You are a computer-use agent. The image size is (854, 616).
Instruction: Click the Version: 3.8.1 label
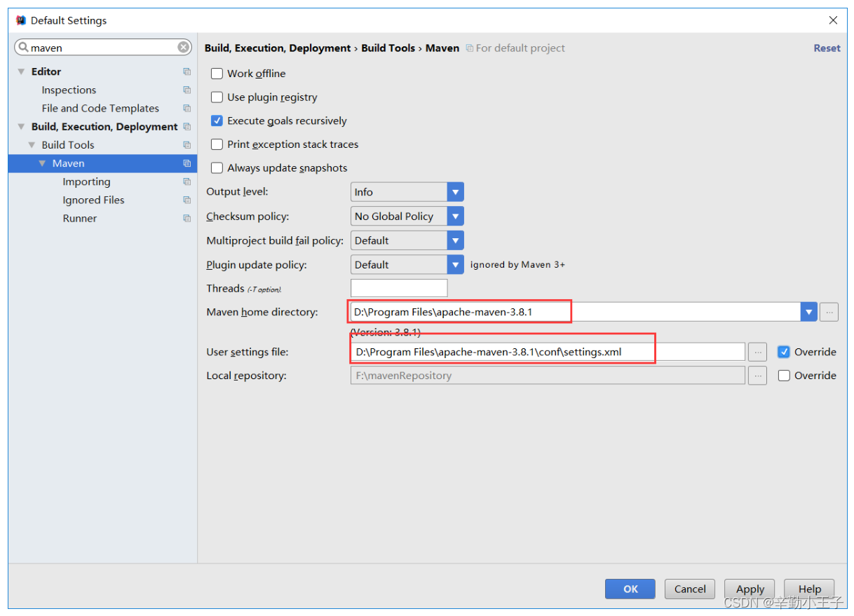tap(386, 332)
